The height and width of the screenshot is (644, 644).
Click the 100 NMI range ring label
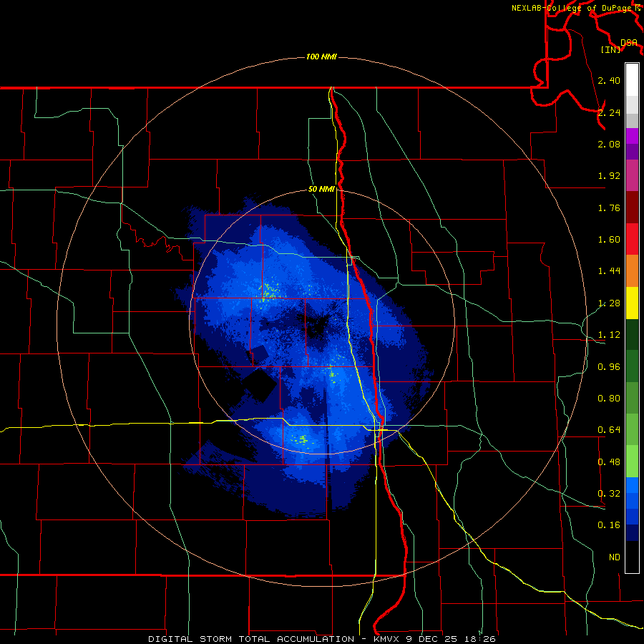(x=321, y=57)
